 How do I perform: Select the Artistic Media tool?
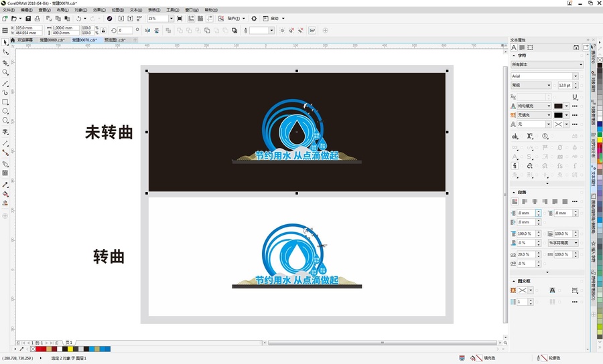click(x=5, y=92)
